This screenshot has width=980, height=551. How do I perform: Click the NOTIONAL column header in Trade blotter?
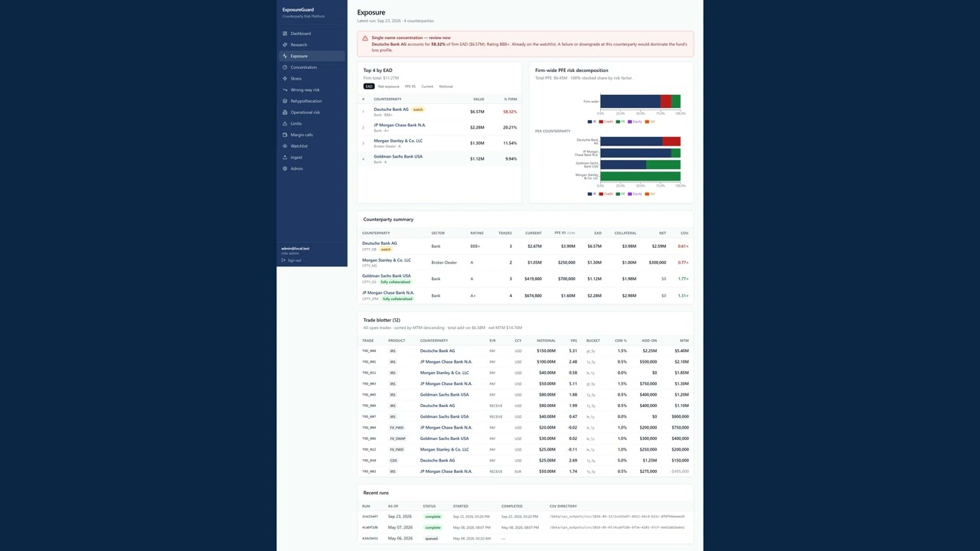tap(546, 341)
